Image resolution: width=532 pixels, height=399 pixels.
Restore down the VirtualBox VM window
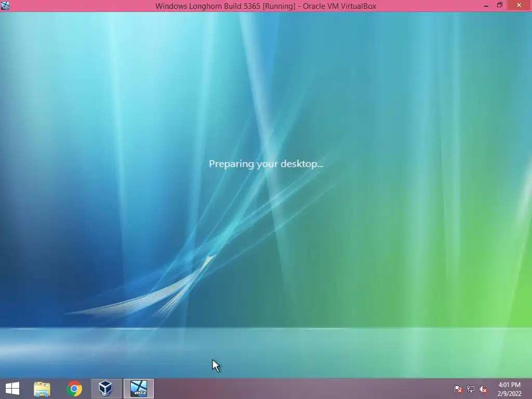500,5
